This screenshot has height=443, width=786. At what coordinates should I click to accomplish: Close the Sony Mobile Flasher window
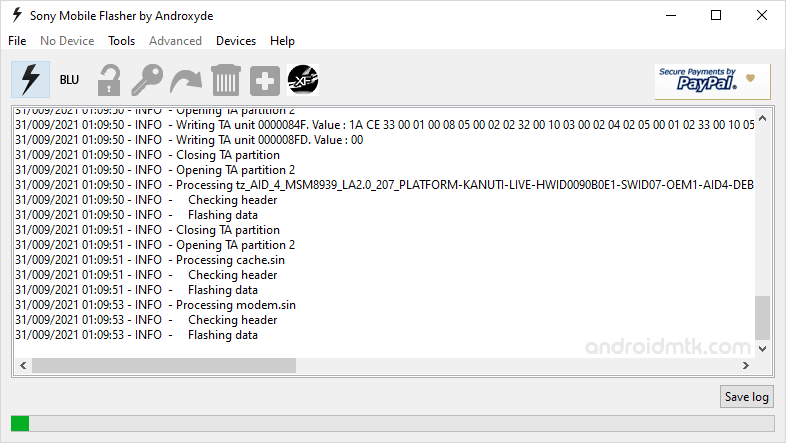point(761,15)
